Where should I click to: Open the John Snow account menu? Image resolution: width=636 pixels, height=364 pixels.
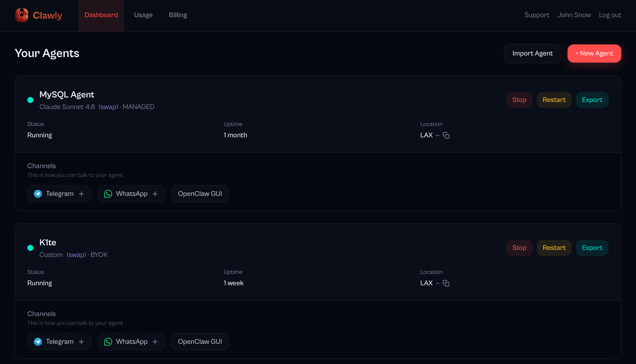coord(574,15)
